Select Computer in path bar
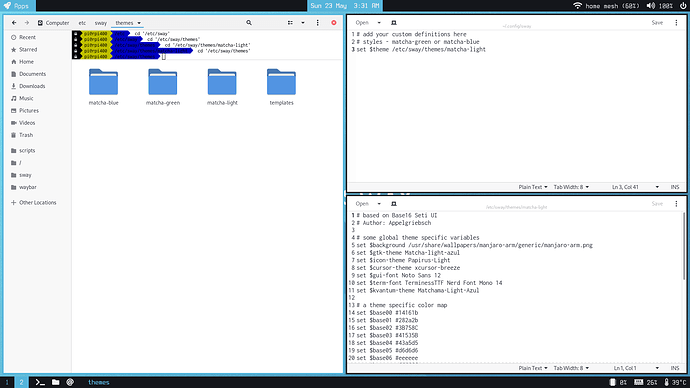The width and height of the screenshot is (690, 388). pos(53,23)
